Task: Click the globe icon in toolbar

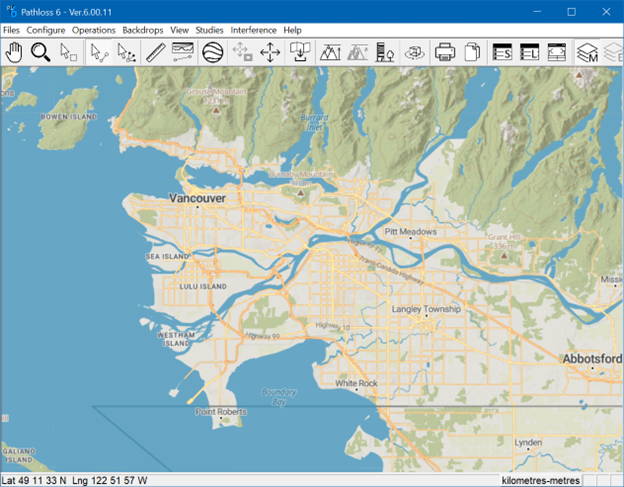Action: pyautogui.click(x=212, y=52)
